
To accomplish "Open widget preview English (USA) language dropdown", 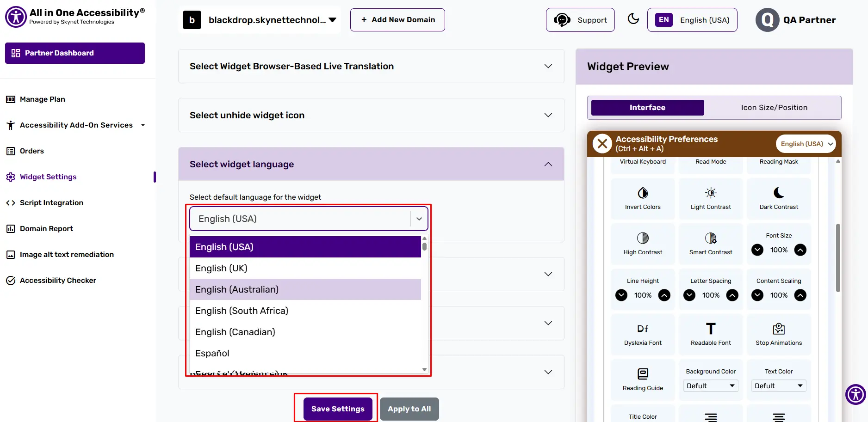I will [x=806, y=144].
